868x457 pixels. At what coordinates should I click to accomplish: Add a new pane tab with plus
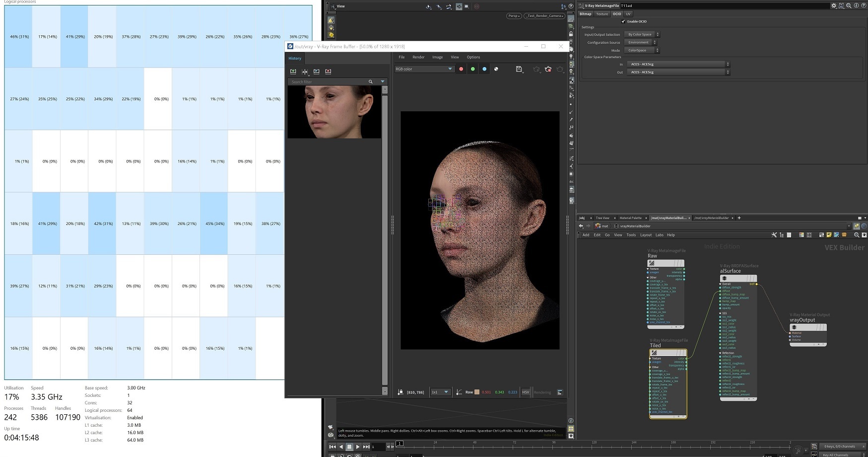(739, 218)
